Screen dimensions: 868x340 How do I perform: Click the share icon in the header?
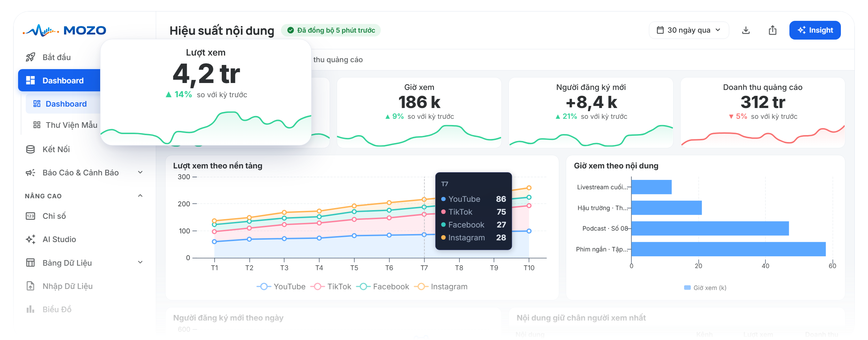[x=772, y=30]
